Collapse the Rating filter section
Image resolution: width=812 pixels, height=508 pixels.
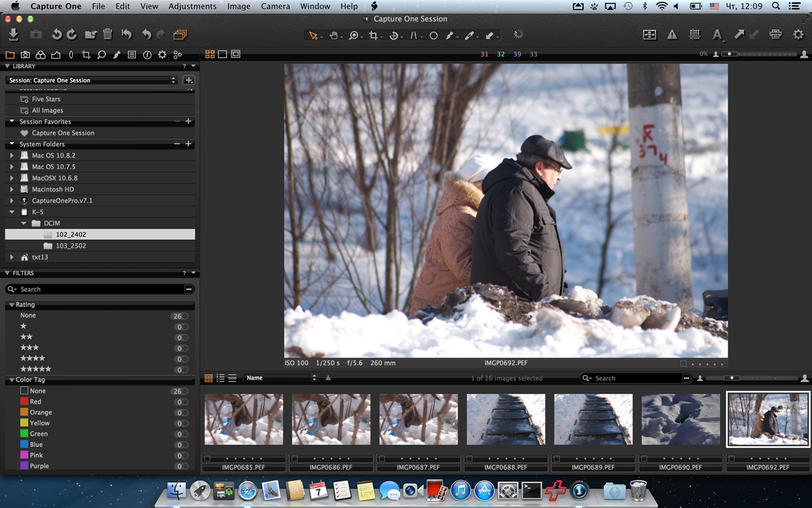[11, 305]
